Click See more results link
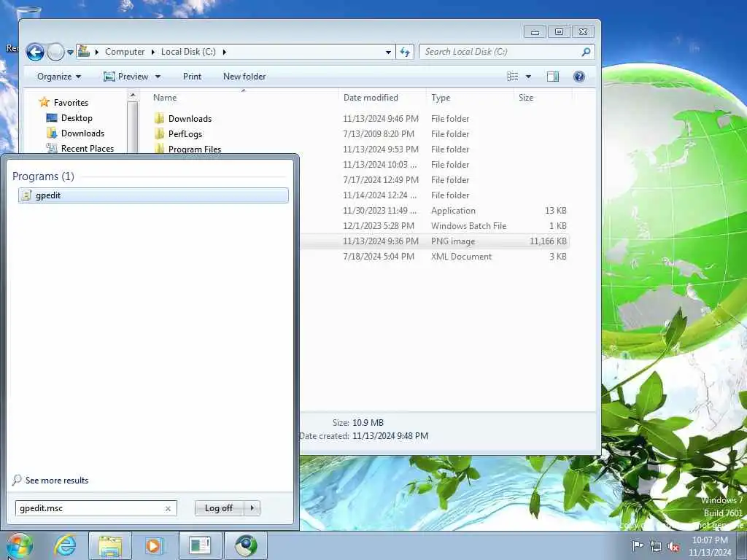This screenshot has height=560, width=747. [x=57, y=481]
